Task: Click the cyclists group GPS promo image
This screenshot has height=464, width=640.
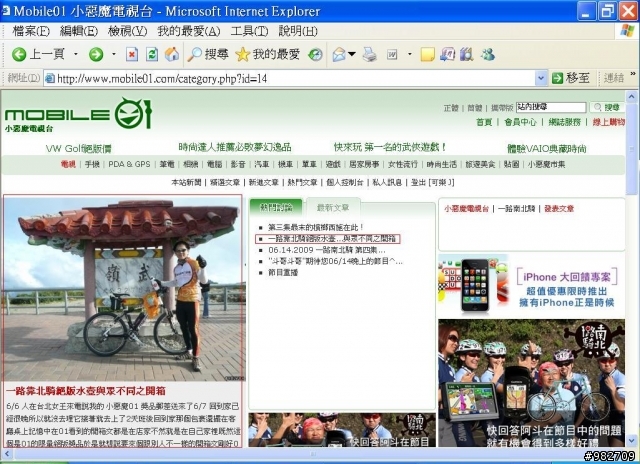Action: tap(531, 383)
